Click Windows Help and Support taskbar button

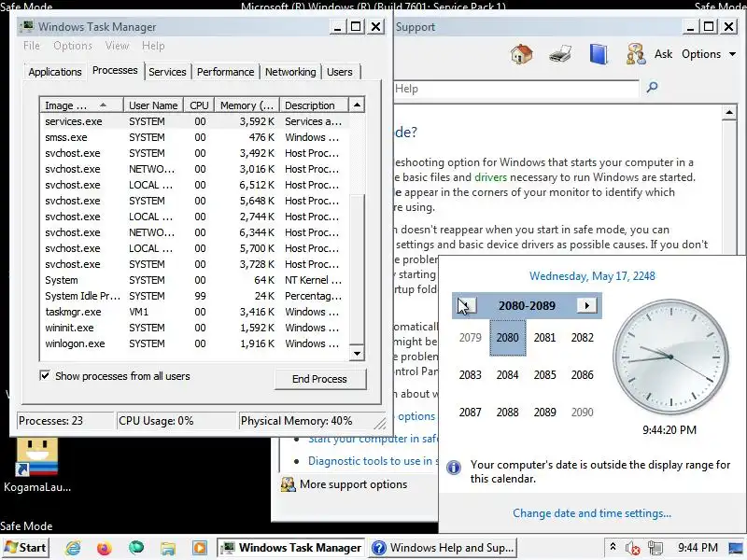(443, 548)
